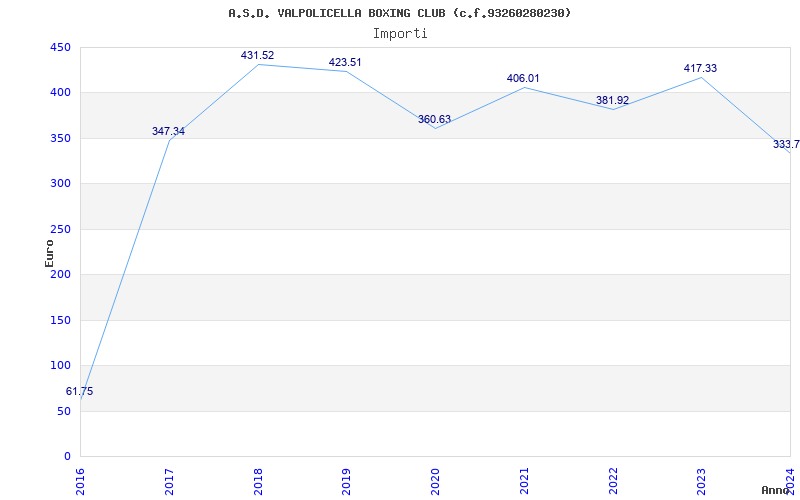Select the 333.7 data label
800x500 pixels.
point(786,144)
